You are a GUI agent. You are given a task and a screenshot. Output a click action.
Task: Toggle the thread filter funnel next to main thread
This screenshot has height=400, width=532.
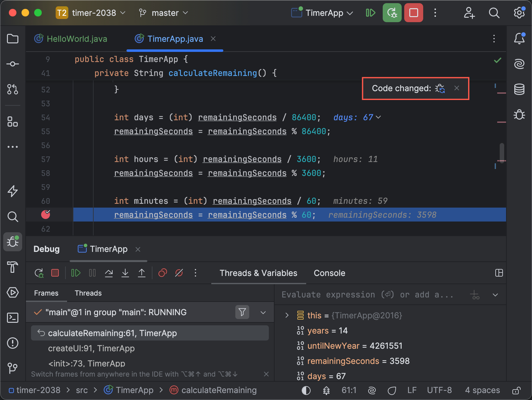242,312
